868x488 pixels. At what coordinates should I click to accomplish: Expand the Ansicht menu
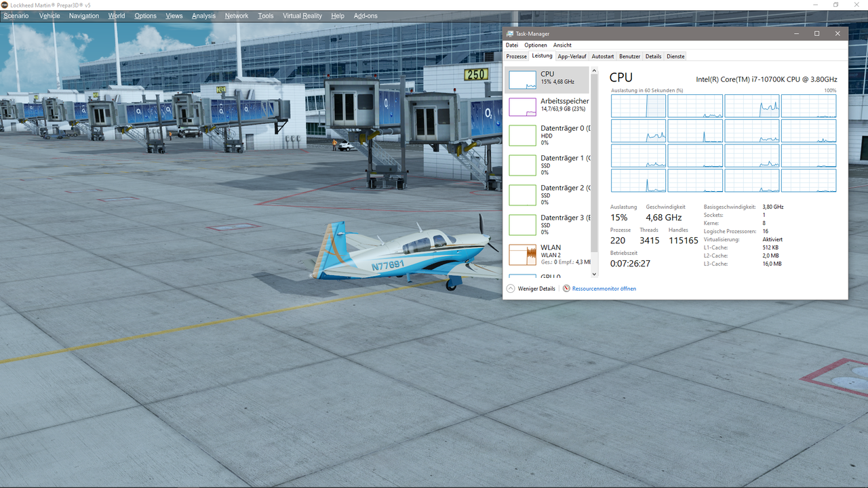[561, 45]
